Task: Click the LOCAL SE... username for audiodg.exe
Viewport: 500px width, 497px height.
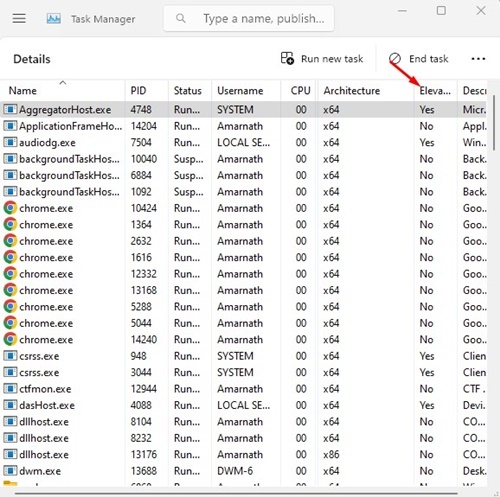Action: pyautogui.click(x=244, y=142)
